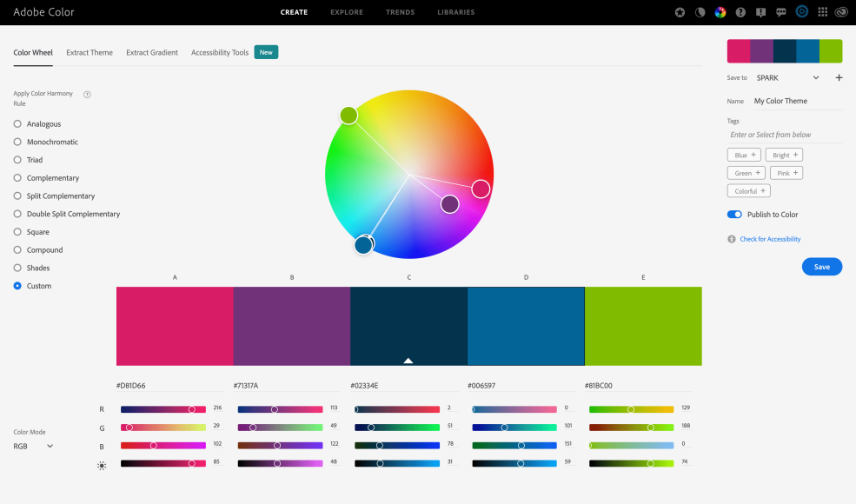Open the Adobe apps grid icon
The width and height of the screenshot is (856, 504).
(822, 12)
